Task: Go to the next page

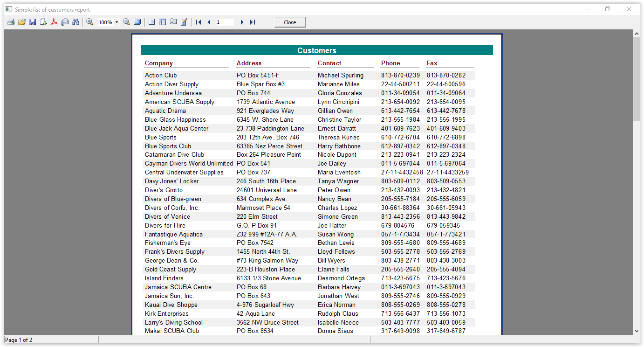Action: (x=242, y=22)
